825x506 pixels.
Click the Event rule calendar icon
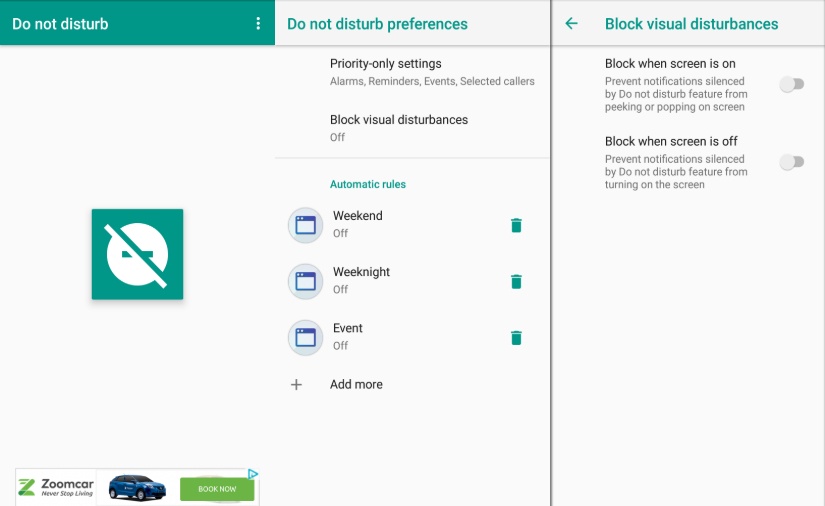point(305,337)
